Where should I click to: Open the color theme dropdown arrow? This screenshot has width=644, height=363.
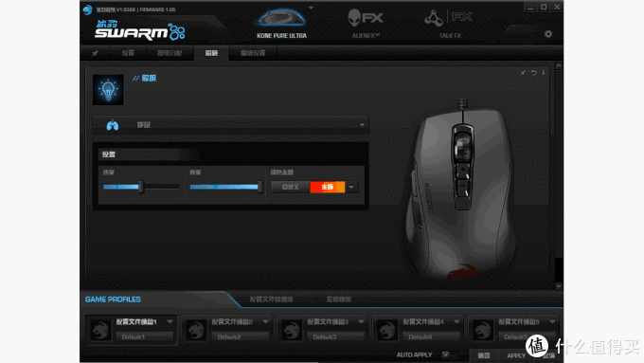(351, 187)
